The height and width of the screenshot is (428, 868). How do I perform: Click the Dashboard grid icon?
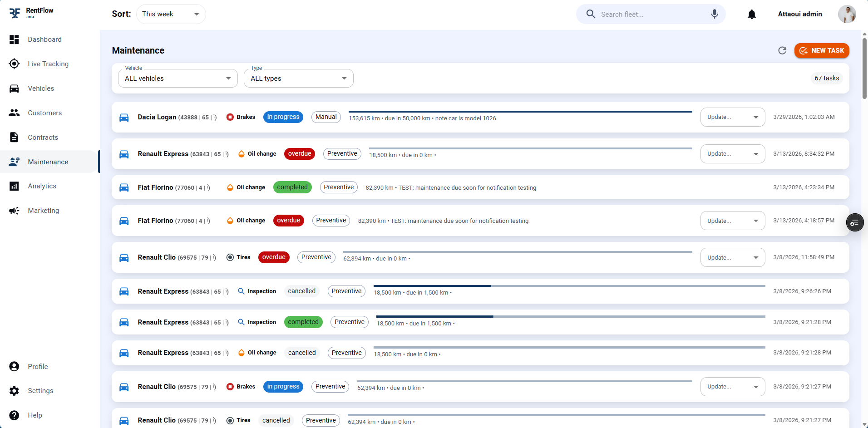(14, 39)
